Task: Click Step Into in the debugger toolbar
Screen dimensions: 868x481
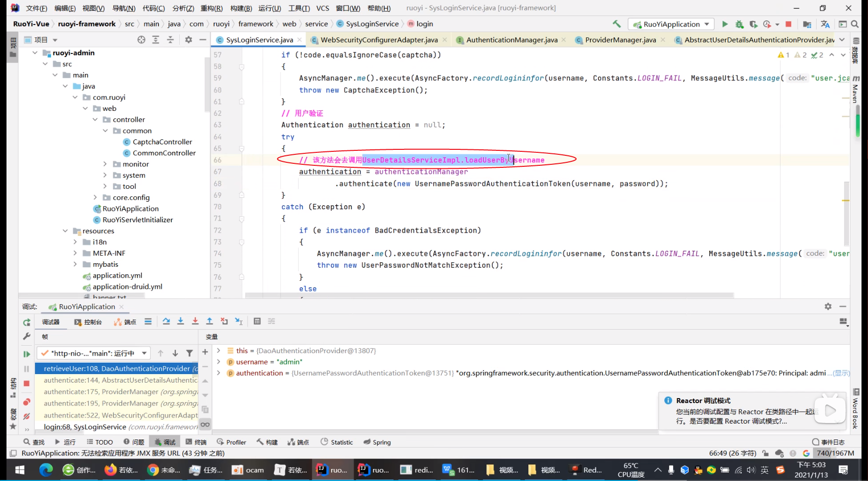Action: (181, 321)
